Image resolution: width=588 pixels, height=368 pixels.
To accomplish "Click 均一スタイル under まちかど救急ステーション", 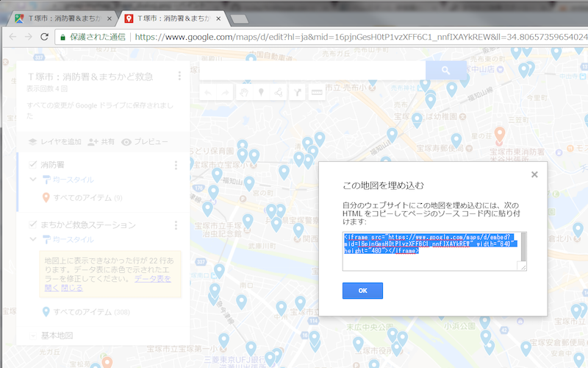I will (73, 239).
